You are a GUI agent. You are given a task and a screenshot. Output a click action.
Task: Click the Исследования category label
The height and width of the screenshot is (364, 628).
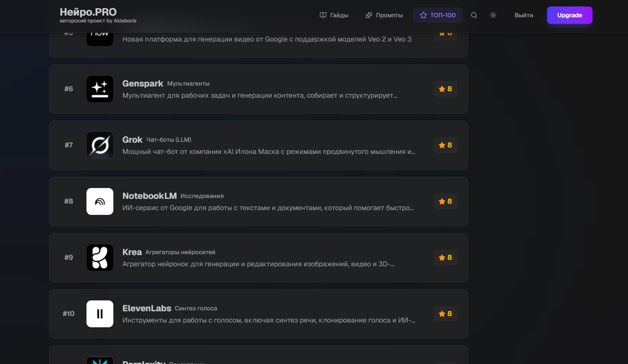pos(202,196)
